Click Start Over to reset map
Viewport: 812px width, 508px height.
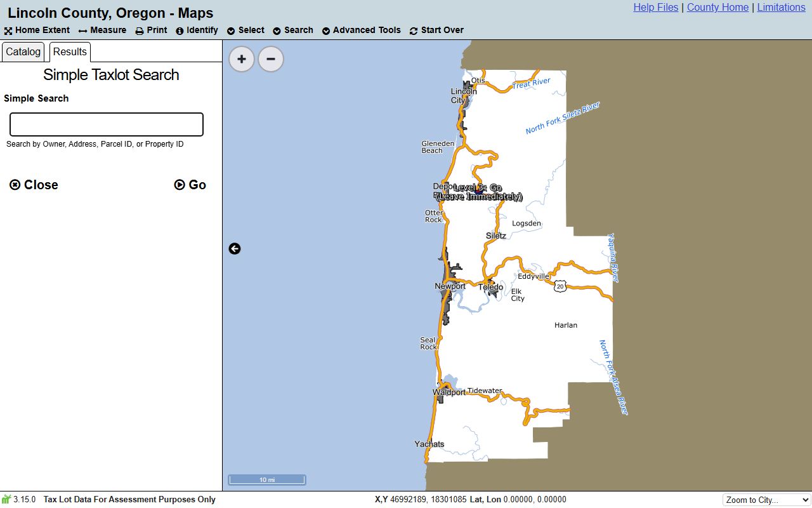(x=436, y=30)
